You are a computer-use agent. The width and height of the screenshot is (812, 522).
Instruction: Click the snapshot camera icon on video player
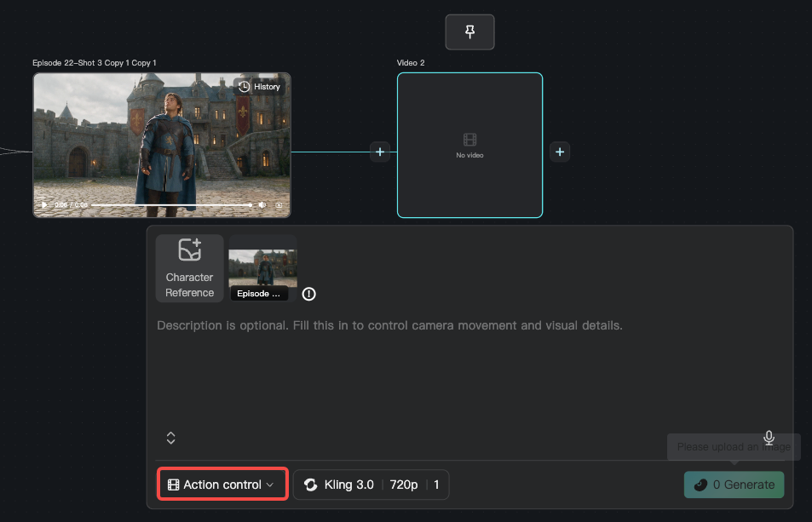click(279, 205)
